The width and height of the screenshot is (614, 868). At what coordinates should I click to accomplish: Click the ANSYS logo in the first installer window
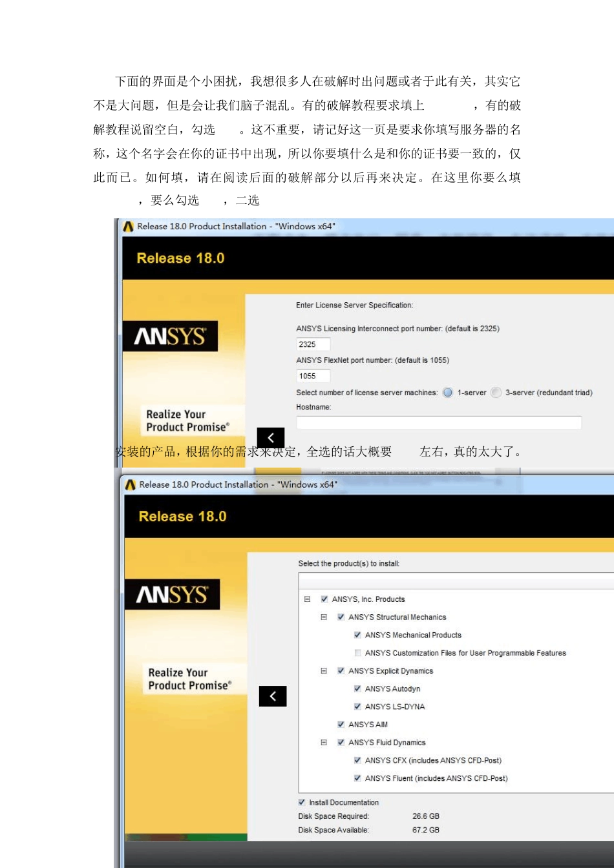pos(170,336)
